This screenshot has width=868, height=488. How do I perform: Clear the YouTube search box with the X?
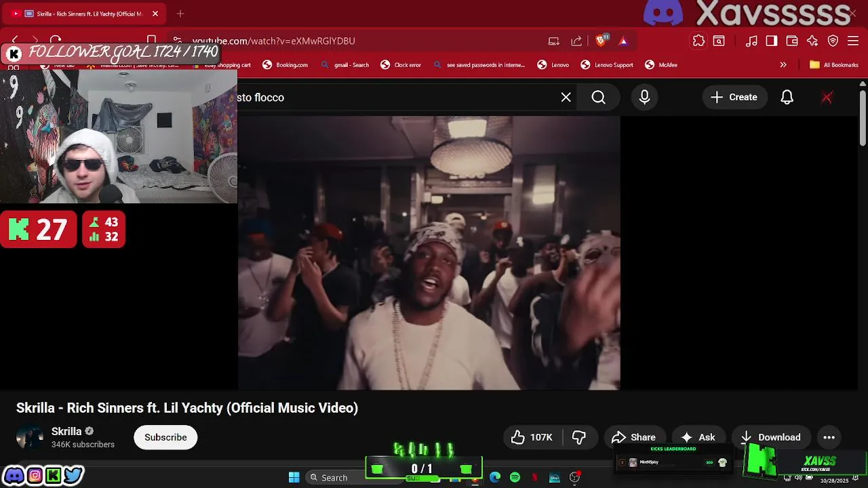tap(566, 98)
